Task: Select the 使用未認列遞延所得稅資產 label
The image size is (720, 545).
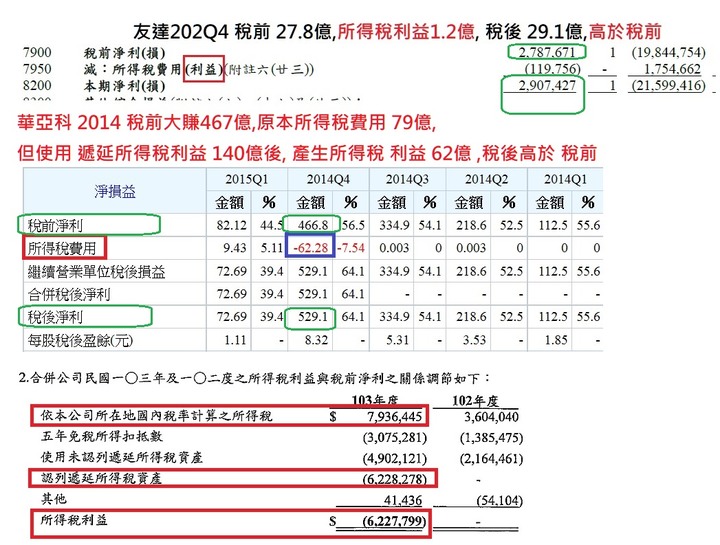Action: [122, 457]
